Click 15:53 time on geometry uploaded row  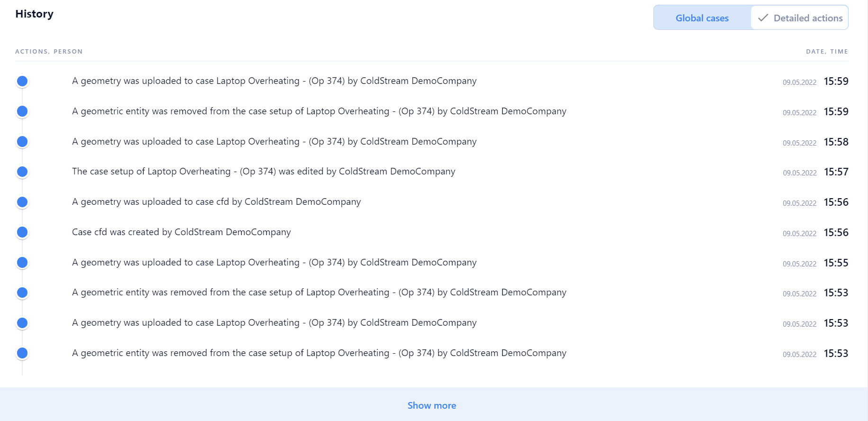(836, 323)
